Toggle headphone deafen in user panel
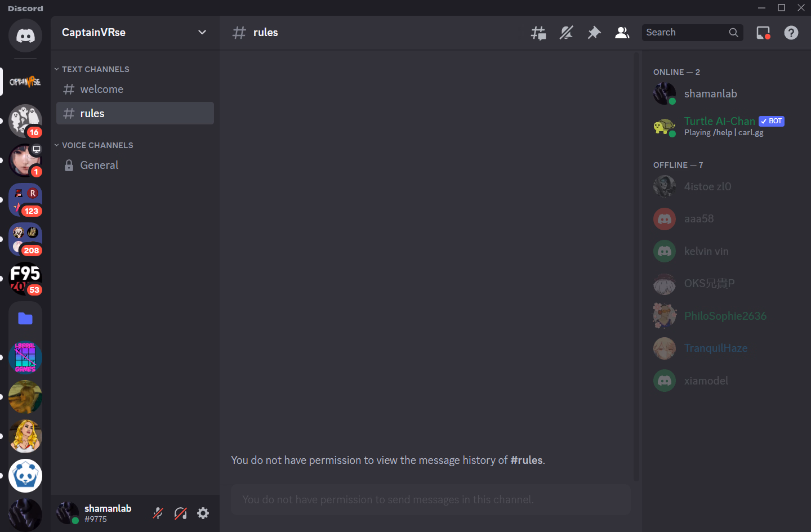 pyautogui.click(x=181, y=513)
